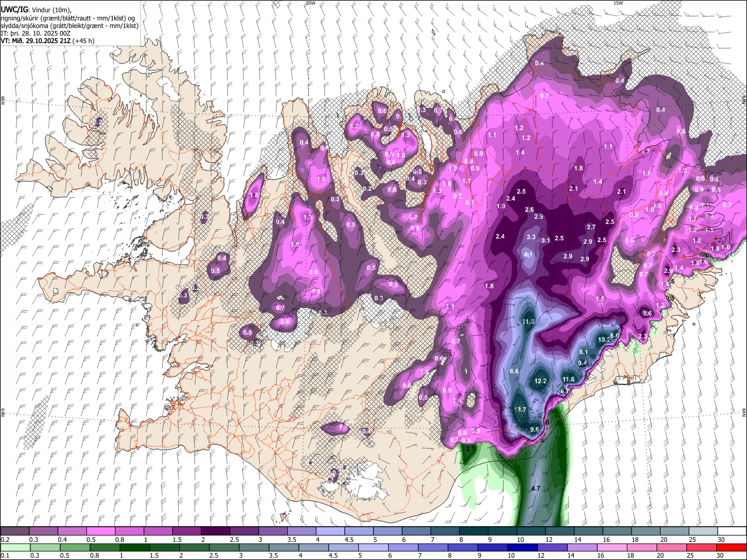Image resolution: width=747 pixels, height=560 pixels.
Task: Click the IT: þri. 28. 10. 2025 00Z line
Action: 36,33
